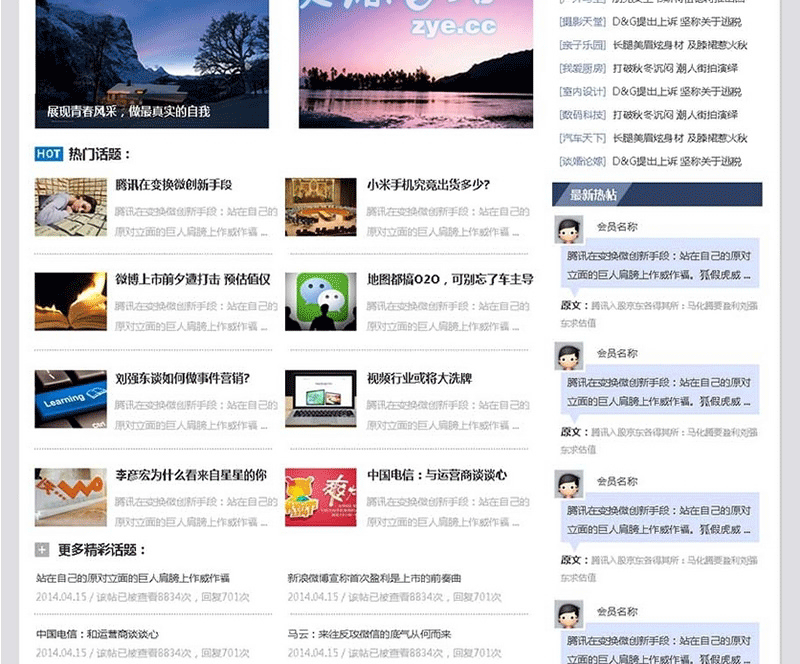Open the China Unicom logo thumbnail

[x=71, y=497]
